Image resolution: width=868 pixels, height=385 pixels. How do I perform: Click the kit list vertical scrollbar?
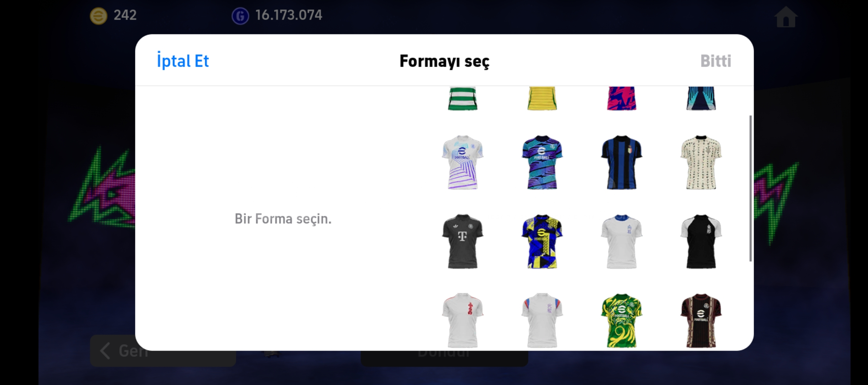(x=750, y=188)
